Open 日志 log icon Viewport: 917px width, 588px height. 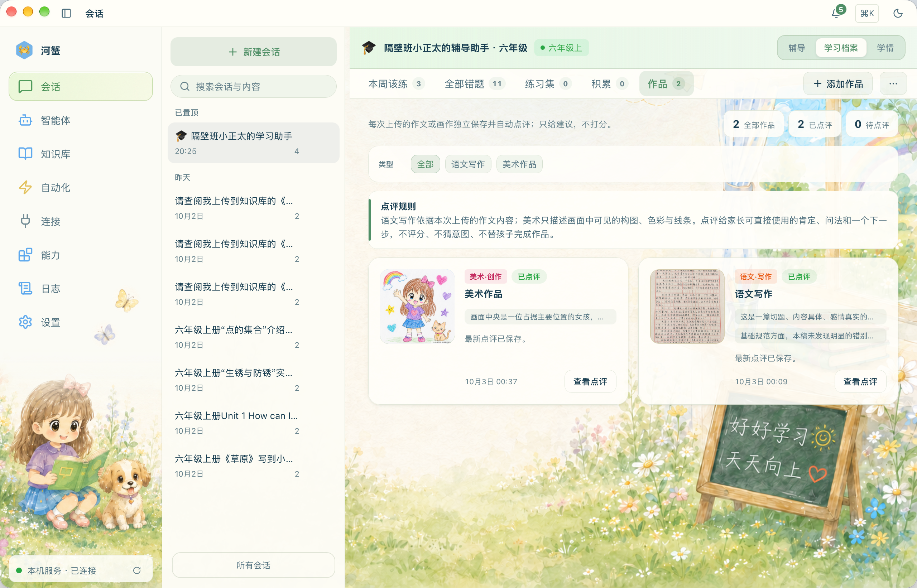[x=25, y=288]
